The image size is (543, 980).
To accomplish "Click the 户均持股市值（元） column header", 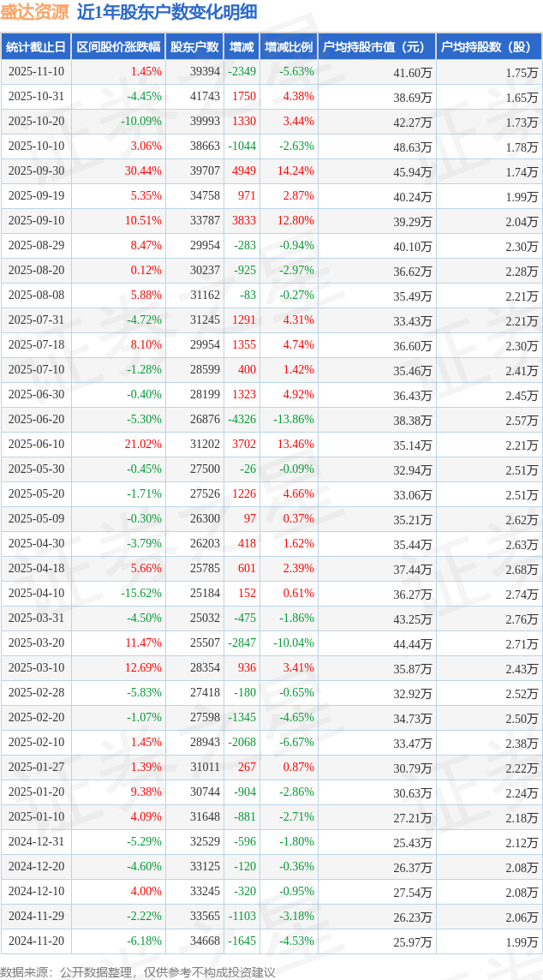I will pyautogui.click(x=378, y=47).
